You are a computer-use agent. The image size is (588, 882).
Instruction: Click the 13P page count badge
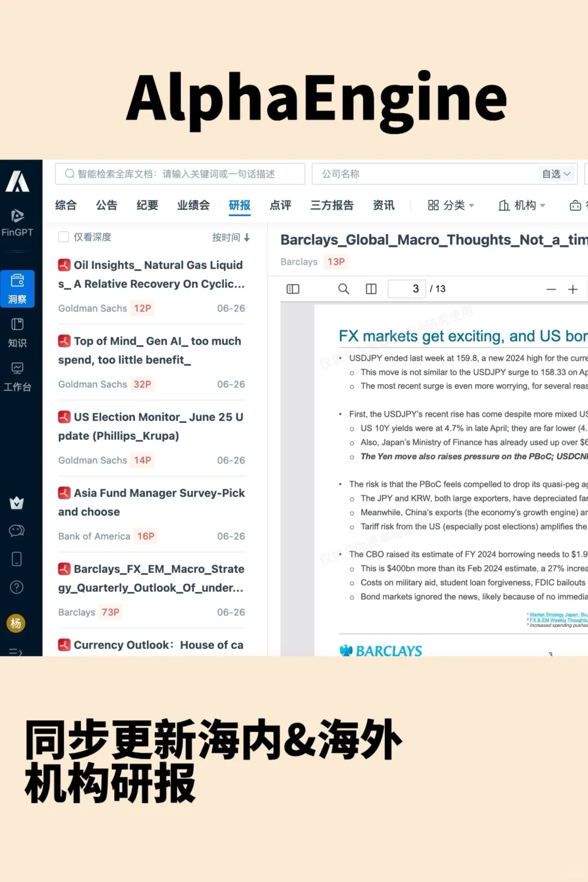[x=336, y=262]
